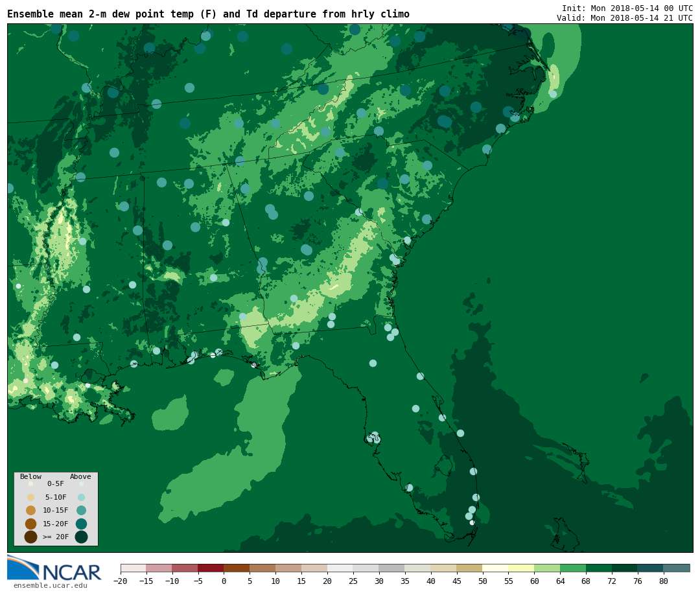Click the Below 10-15F brown legend dot
700x593 pixels.
[31, 511]
